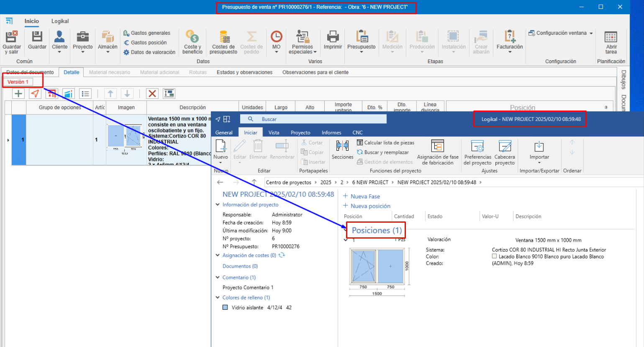Click the Vidrio aislante color swatch
This screenshot has height=347, width=644.
[225, 307]
